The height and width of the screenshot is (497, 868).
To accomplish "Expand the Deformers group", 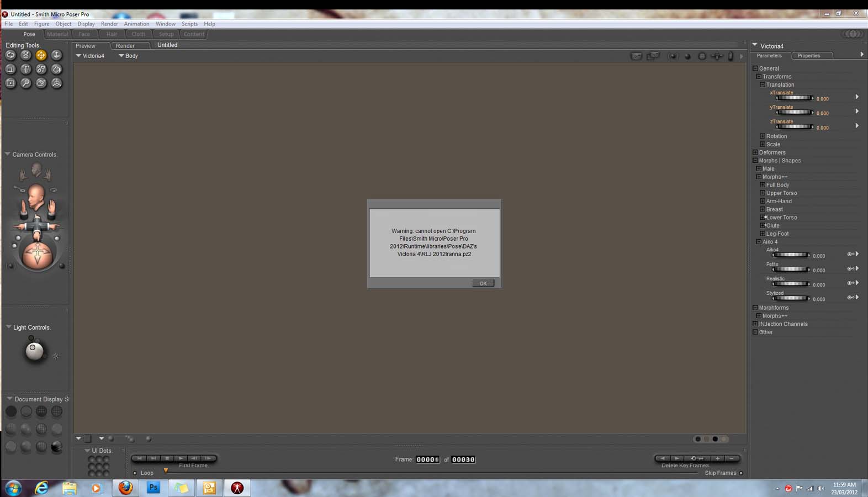I will tap(755, 152).
